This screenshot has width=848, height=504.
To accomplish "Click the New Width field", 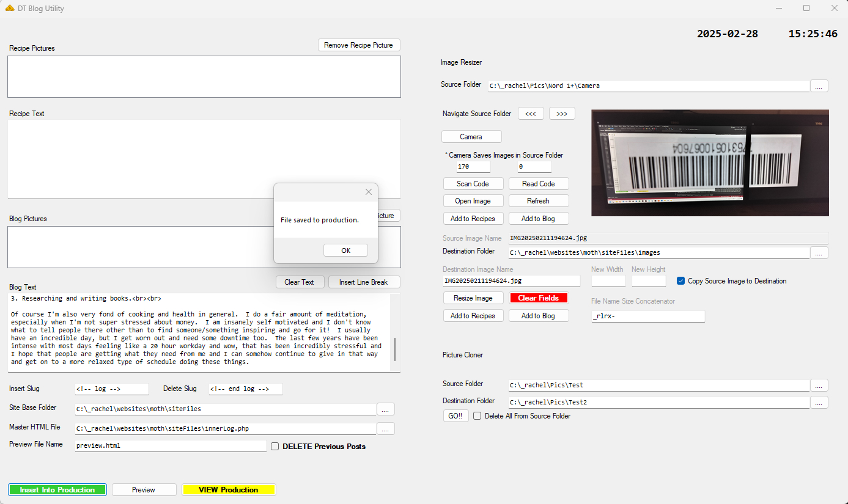I will click(608, 281).
